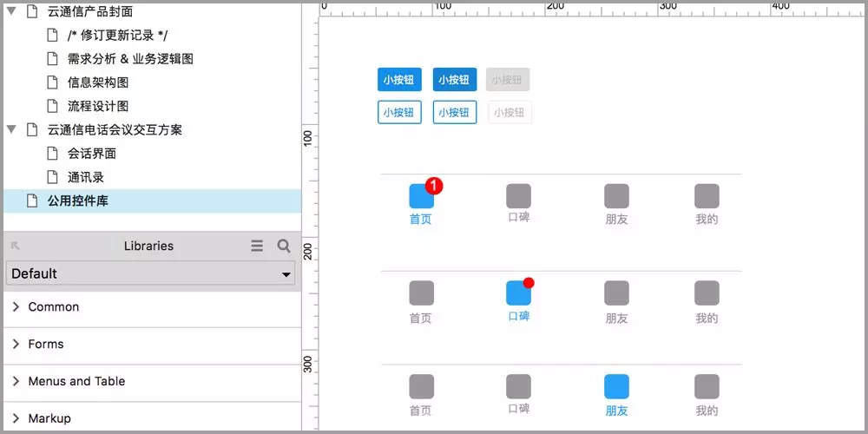Image resolution: width=868 pixels, height=434 pixels.
Task: Click the page icon beside 通讯录
Action: [x=52, y=177]
